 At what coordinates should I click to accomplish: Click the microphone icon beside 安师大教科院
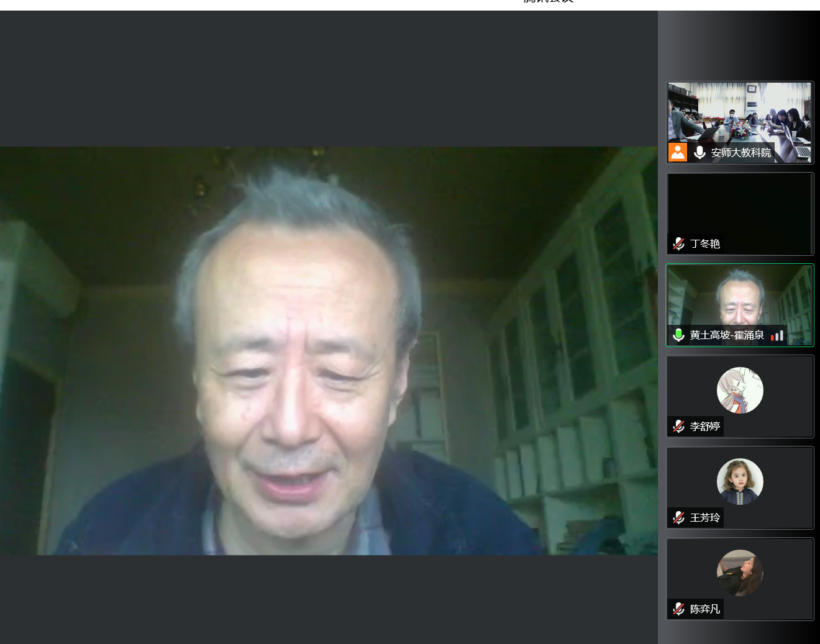click(x=699, y=152)
